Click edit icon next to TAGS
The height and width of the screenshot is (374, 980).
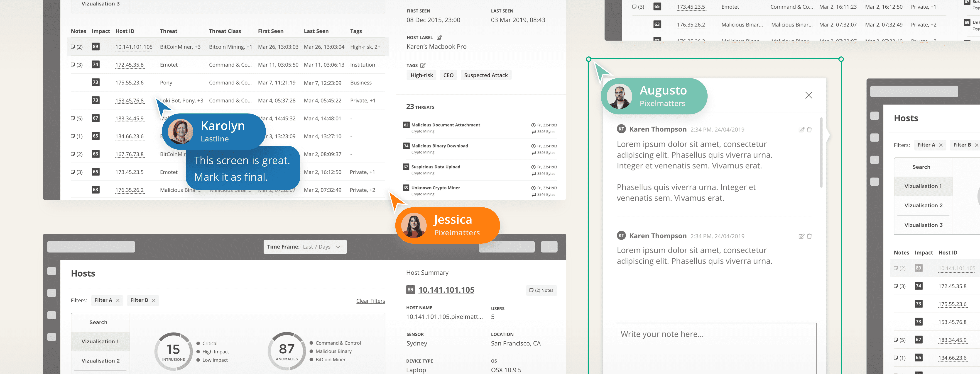click(423, 65)
